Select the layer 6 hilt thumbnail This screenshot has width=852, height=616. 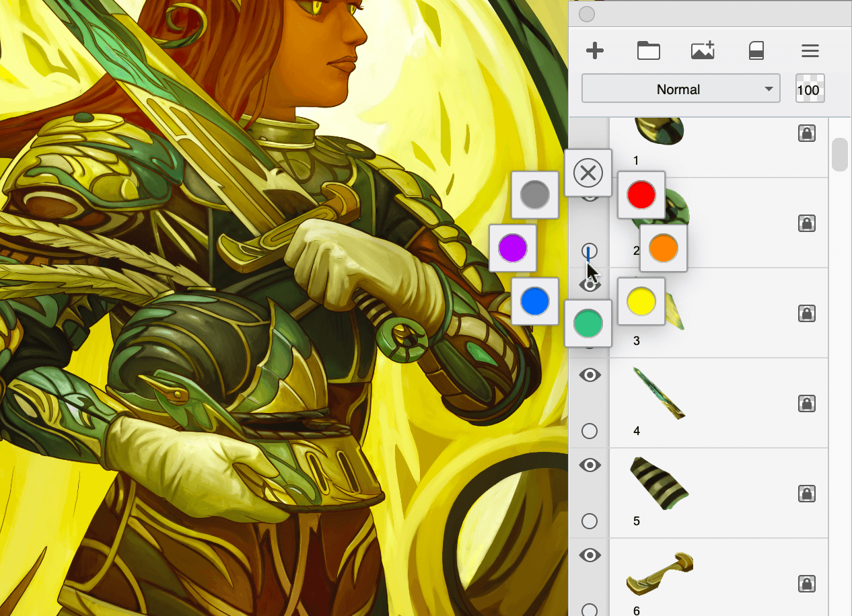[660, 574]
